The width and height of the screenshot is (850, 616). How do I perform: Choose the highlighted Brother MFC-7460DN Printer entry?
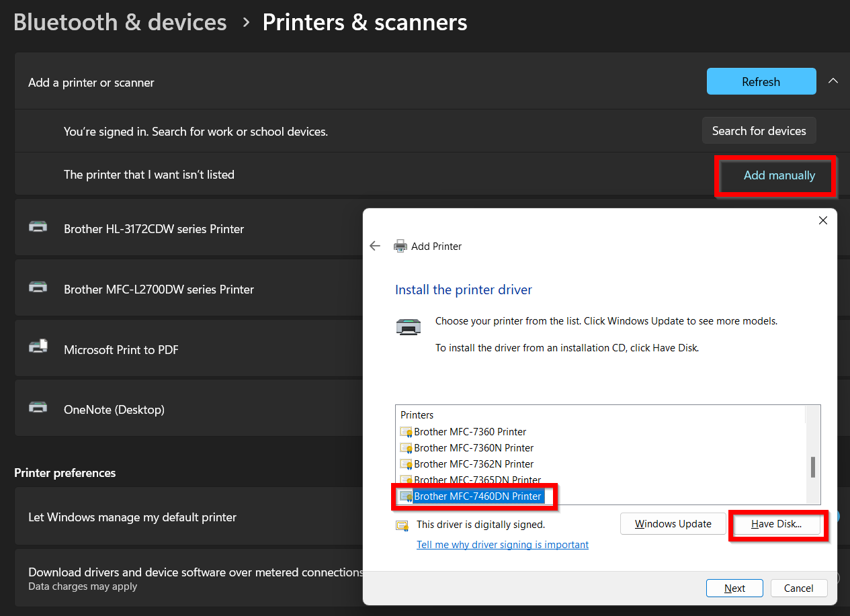tap(477, 496)
